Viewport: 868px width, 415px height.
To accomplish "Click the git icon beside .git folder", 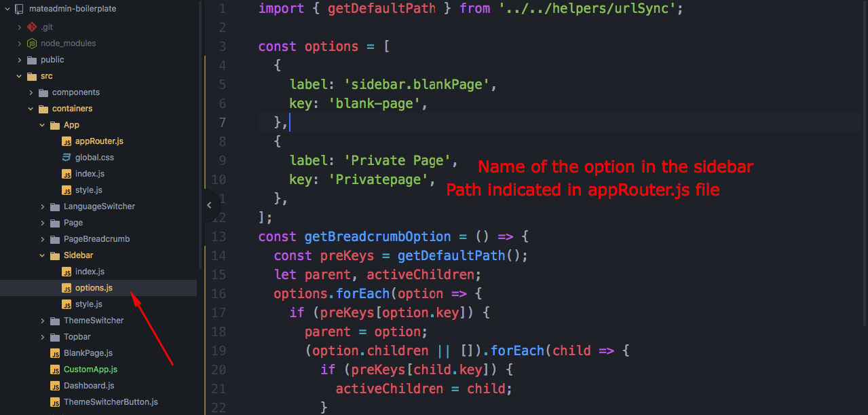I will [31, 27].
